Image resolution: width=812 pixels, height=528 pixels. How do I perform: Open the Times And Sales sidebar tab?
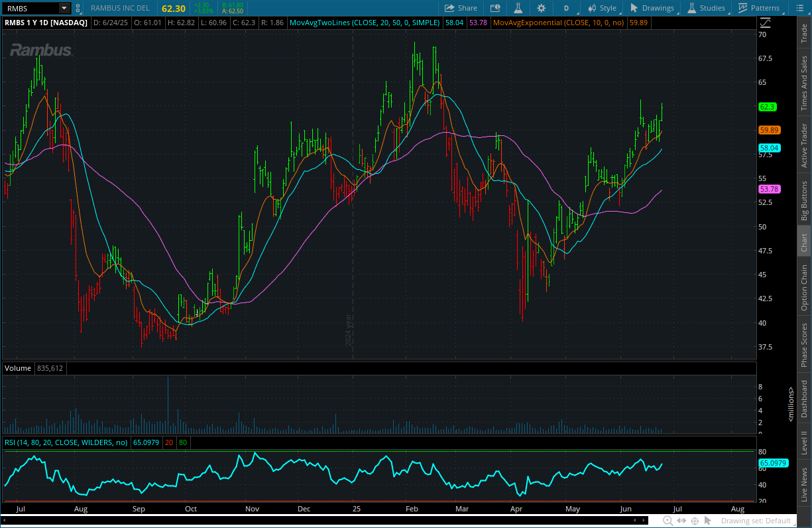(x=804, y=83)
